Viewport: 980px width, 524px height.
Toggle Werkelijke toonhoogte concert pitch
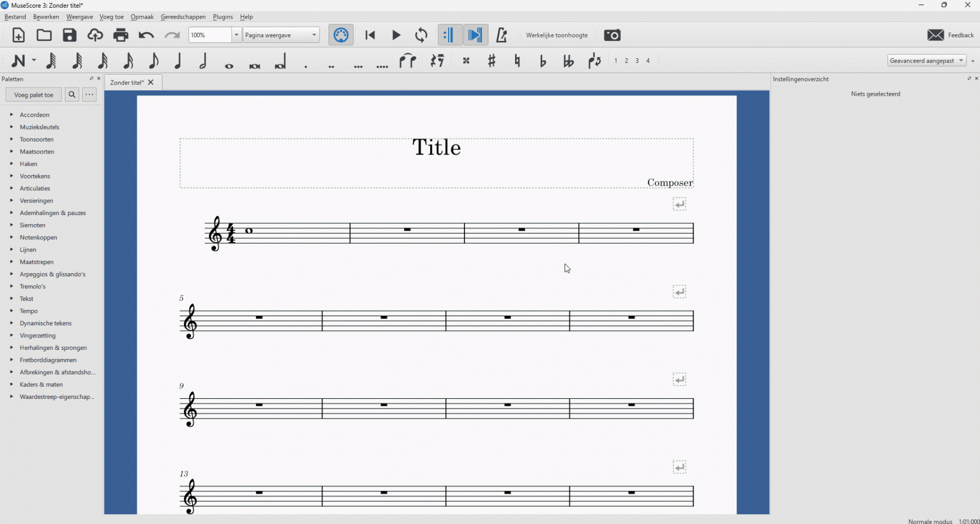pos(556,35)
